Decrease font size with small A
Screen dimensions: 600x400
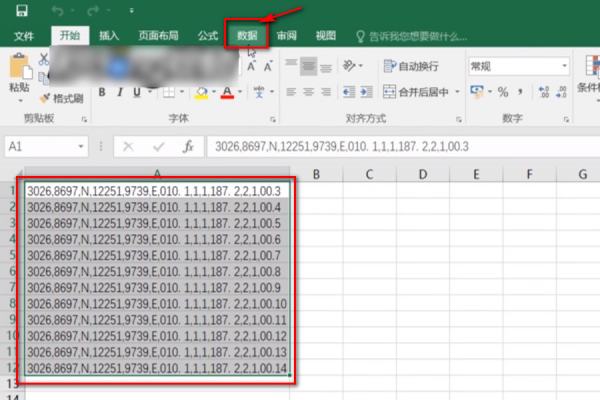click(268, 66)
